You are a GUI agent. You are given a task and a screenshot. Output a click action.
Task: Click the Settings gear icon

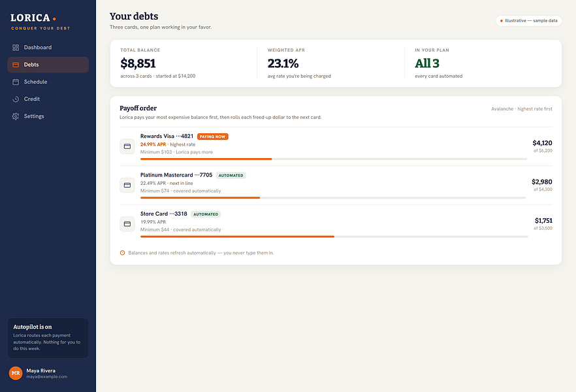(x=16, y=116)
